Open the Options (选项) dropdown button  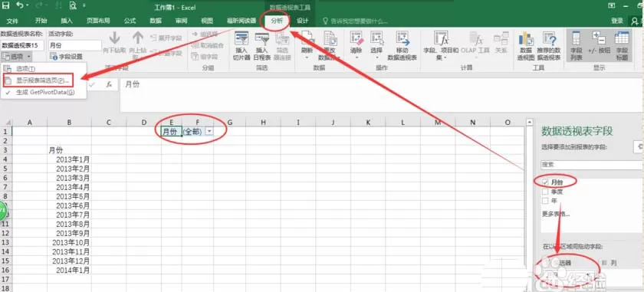pos(16,56)
